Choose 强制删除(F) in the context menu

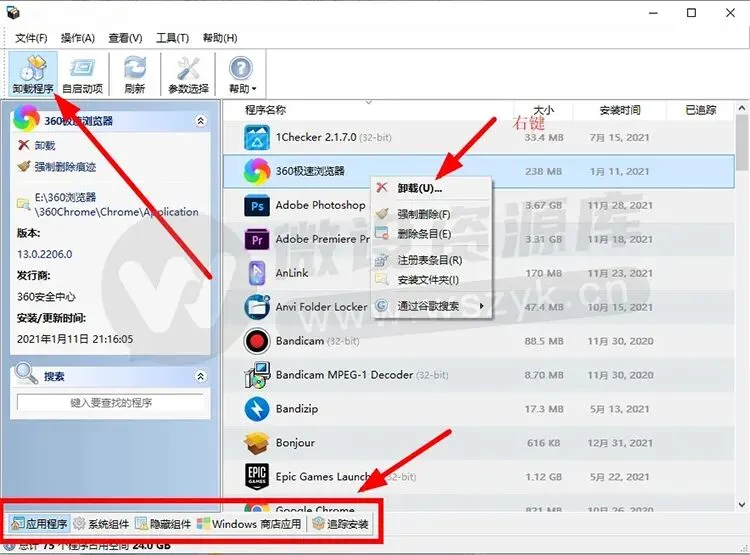point(431,214)
